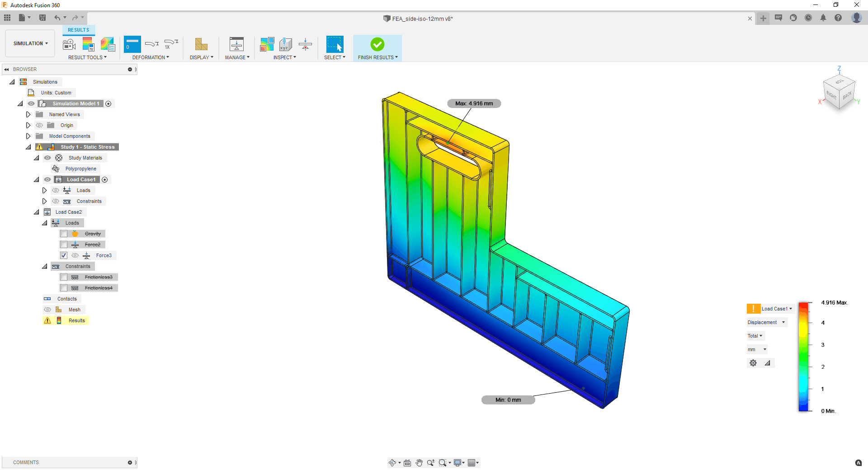Open the Load Case1 legend dropdown

[x=777, y=309]
